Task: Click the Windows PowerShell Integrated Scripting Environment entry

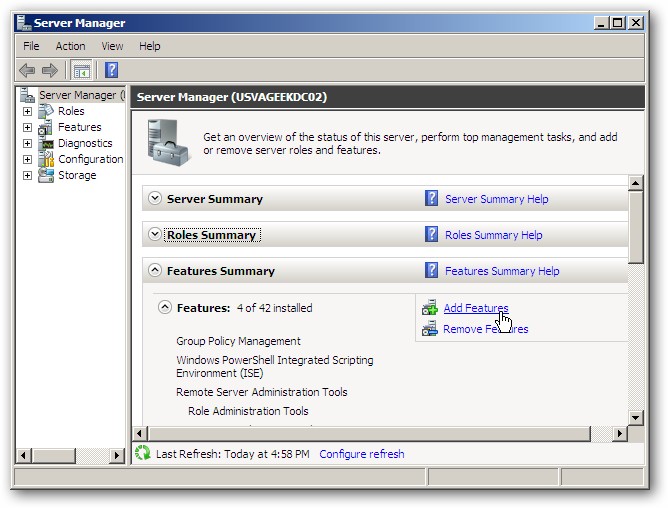Action: coord(275,367)
